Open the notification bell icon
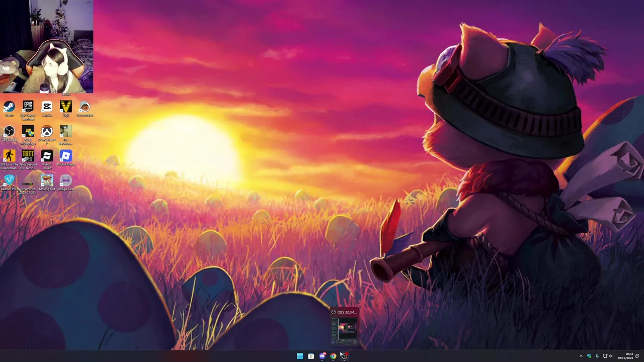The height and width of the screenshot is (362, 644). click(x=637, y=356)
